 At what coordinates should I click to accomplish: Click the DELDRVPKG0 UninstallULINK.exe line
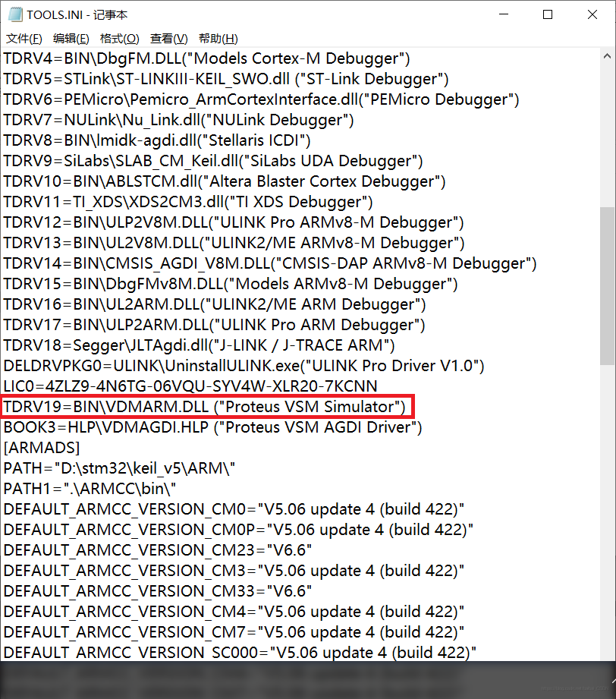point(244,366)
